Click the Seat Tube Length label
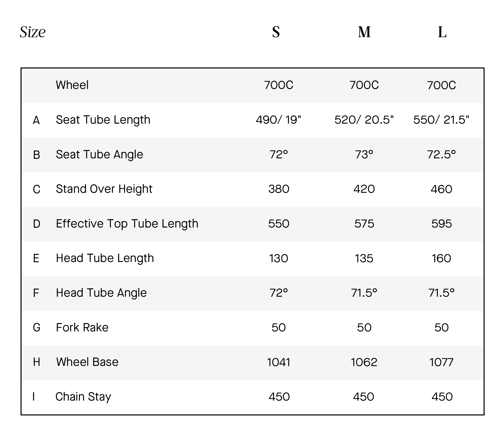The height and width of the screenshot is (436, 504). pos(103,120)
